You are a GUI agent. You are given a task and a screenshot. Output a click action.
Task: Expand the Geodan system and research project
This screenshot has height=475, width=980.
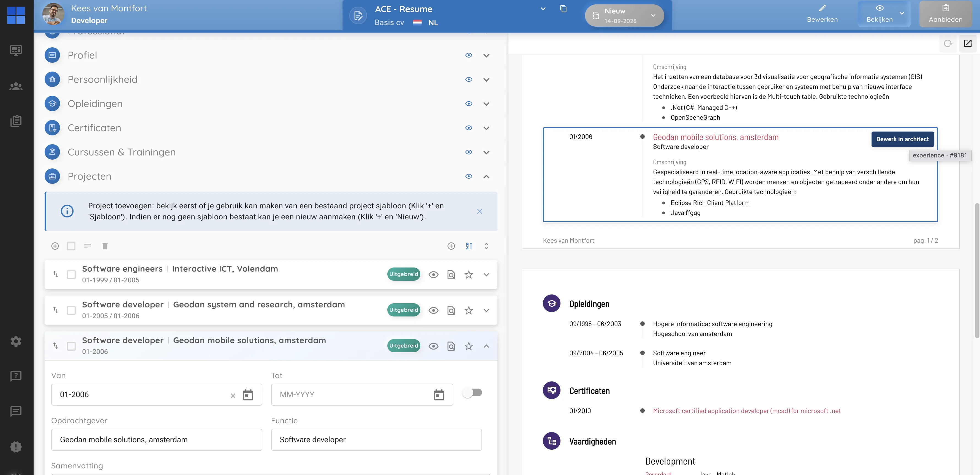pos(486,310)
